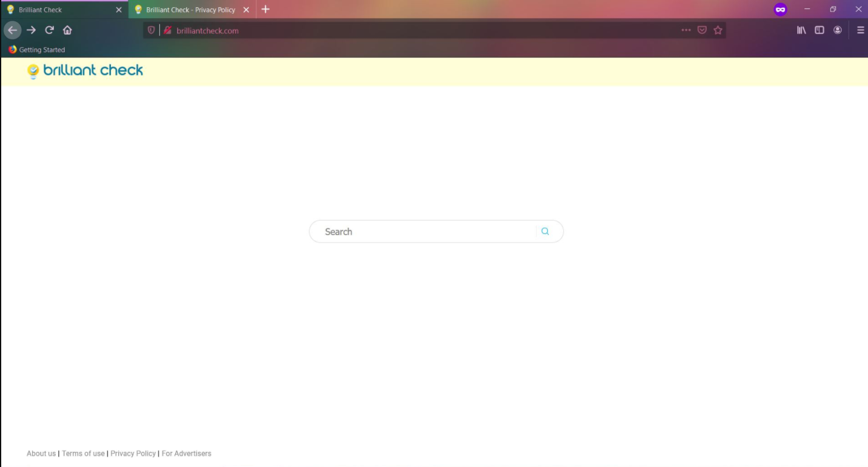Open the Firefox hamburger menu
The image size is (868, 467).
[x=860, y=30]
